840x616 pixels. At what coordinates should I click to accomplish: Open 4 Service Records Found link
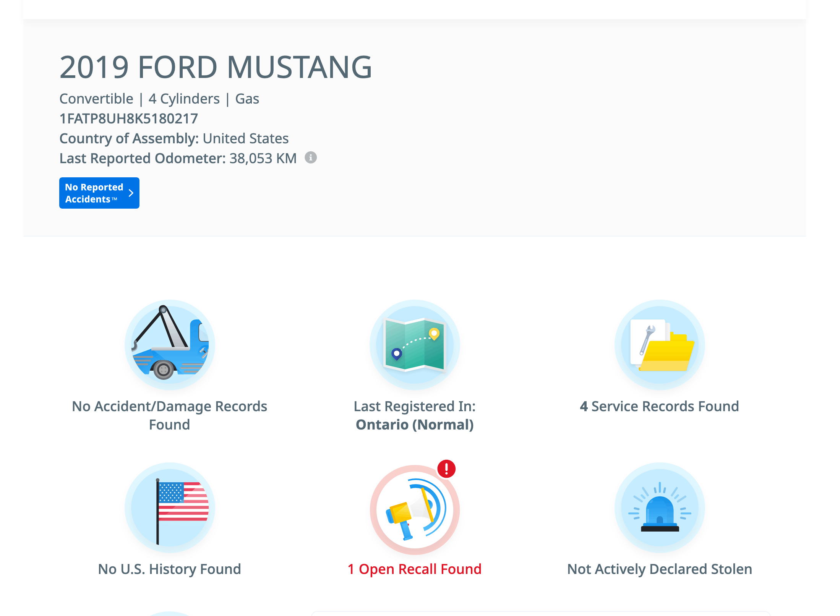(660, 406)
